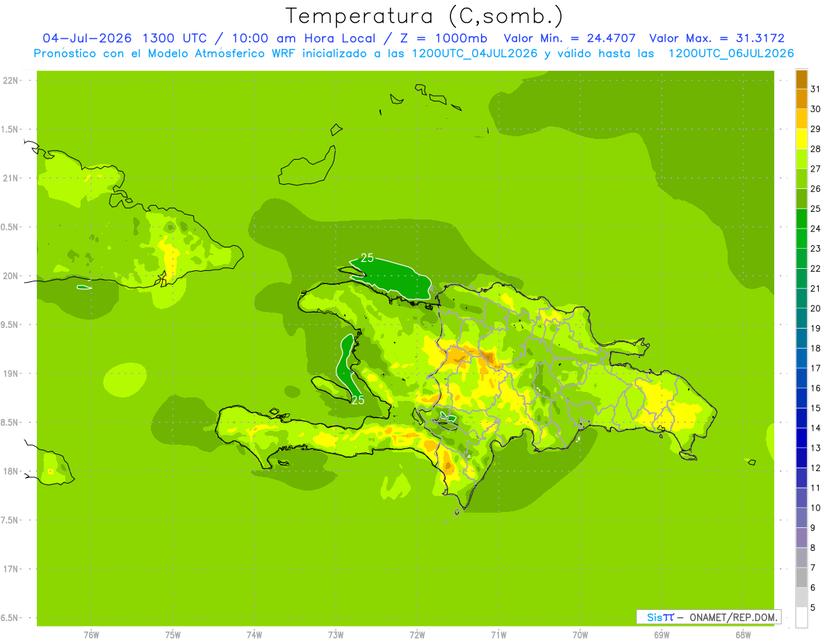Click the "68W" longitude label
834x644 pixels.
click(x=743, y=634)
